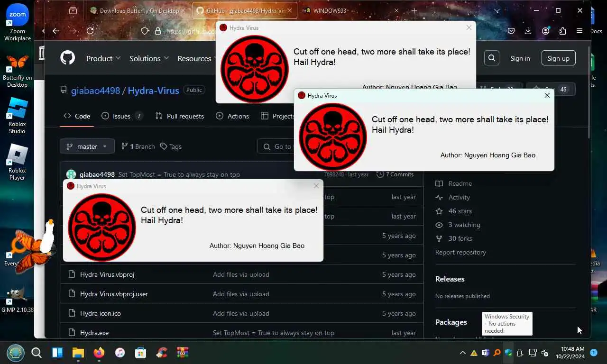Screen dimensions: 607x364
Task: Open the Readme sidebar link
Action: coord(454,183)
